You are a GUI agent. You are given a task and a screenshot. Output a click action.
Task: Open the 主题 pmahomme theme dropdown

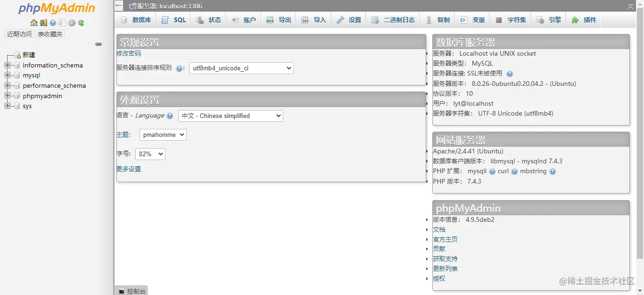(163, 135)
